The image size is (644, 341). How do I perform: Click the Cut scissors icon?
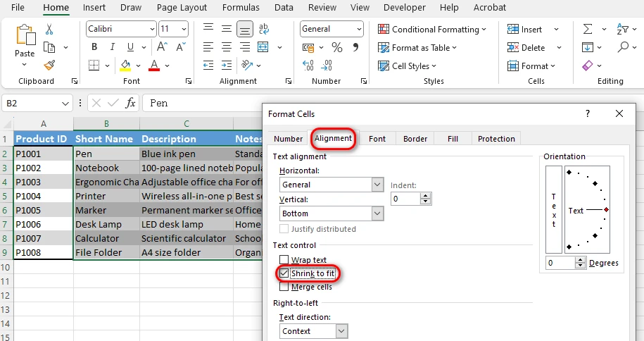coord(49,30)
